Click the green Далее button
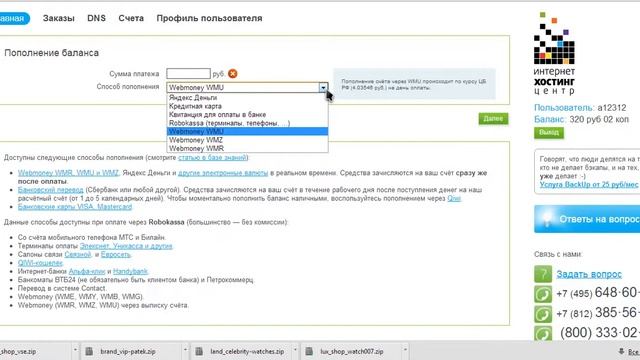Image resolution: width=640 pixels, height=360 pixels. tap(493, 119)
